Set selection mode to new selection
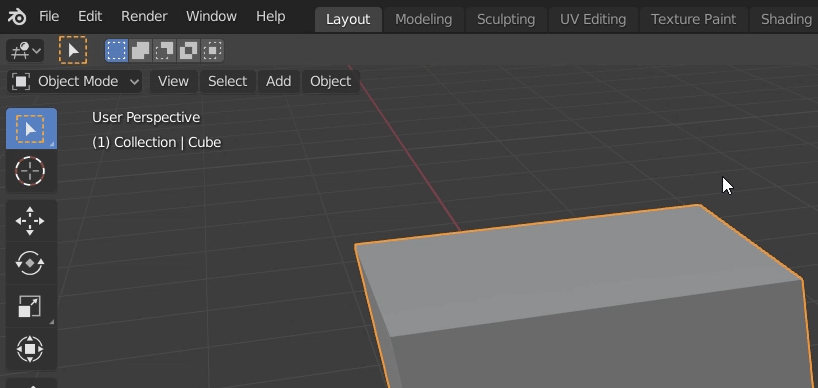Image resolution: width=818 pixels, height=388 pixels. pyautogui.click(x=116, y=51)
